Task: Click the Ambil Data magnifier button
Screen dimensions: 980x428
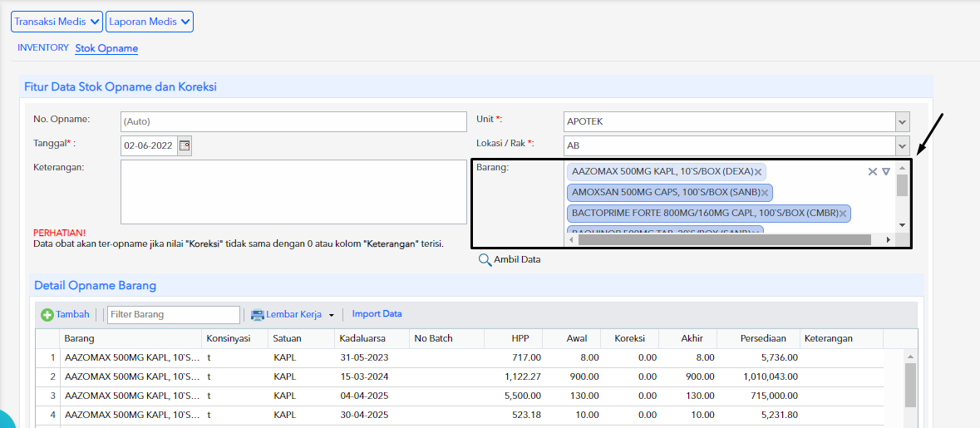Action: click(x=510, y=260)
